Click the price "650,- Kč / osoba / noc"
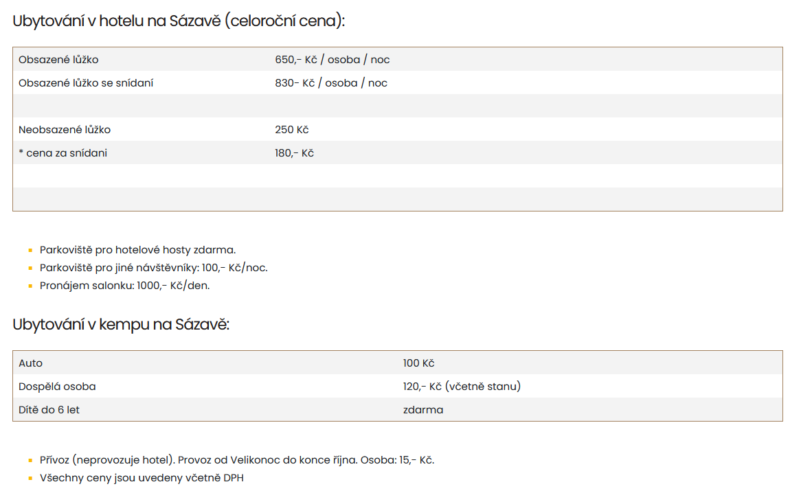 click(332, 60)
